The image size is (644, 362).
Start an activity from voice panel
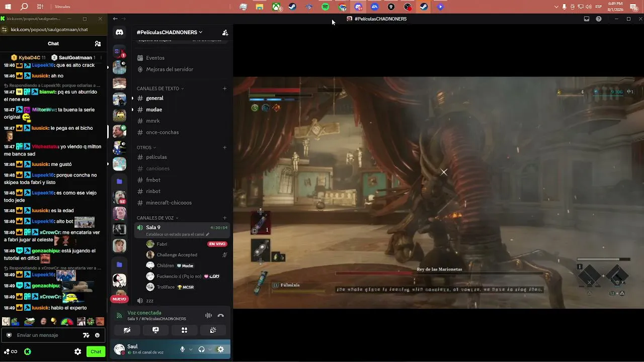184,330
